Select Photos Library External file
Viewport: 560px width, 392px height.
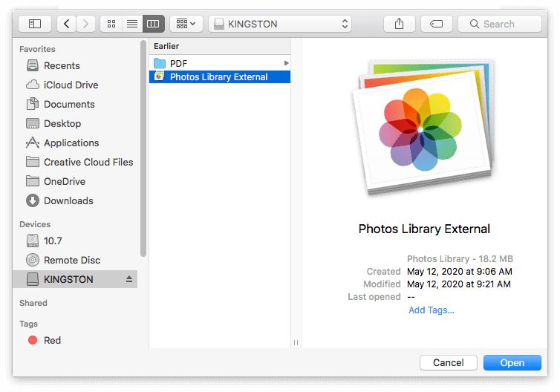pyautogui.click(x=220, y=76)
